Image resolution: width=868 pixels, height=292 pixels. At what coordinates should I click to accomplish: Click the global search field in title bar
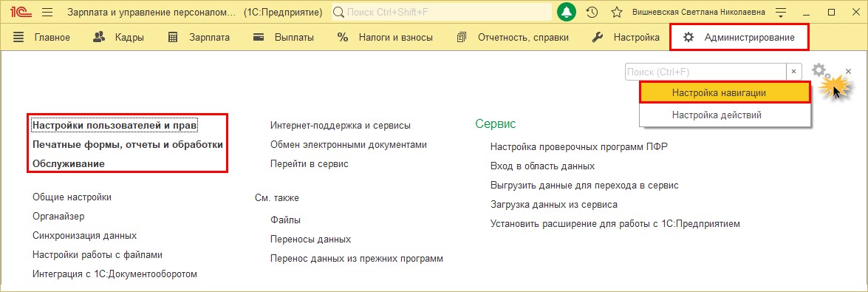441,12
